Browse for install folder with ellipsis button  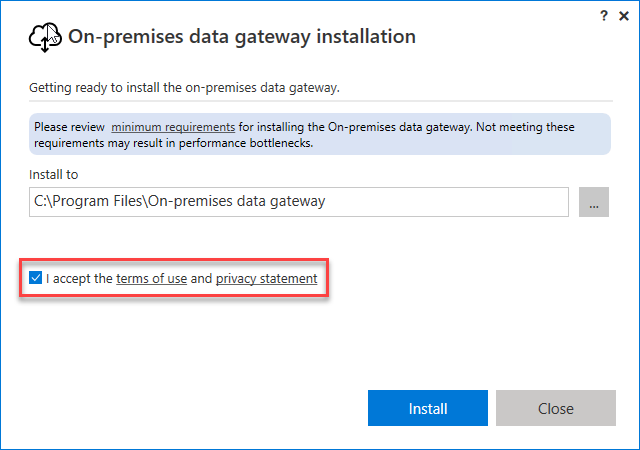point(594,202)
